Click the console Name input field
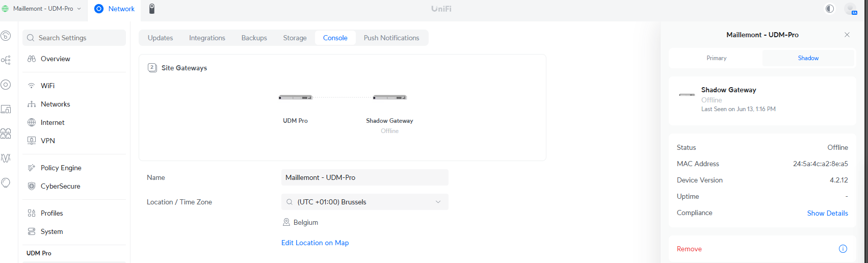The width and height of the screenshot is (868, 263). [x=364, y=177]
